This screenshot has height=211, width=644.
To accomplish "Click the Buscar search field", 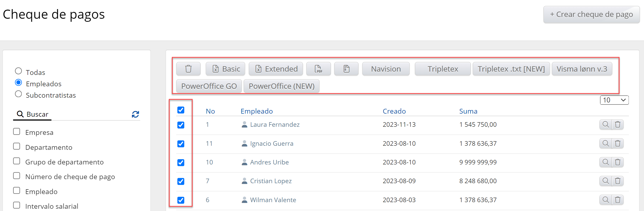I will [x=76, y=114].
